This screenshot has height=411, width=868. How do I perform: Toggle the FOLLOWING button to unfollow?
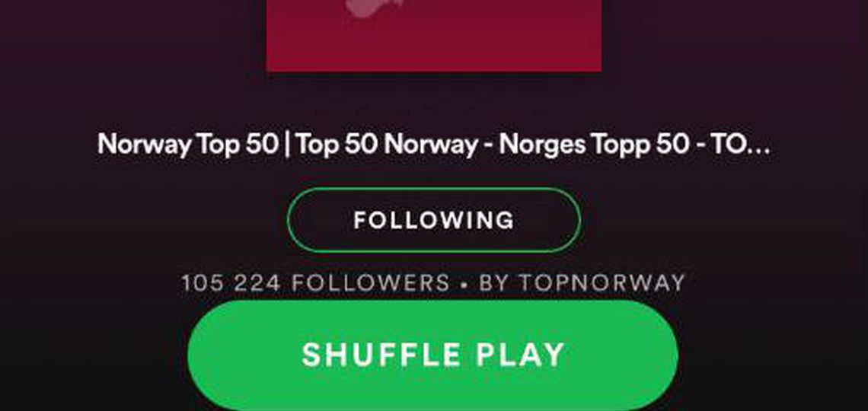[434, 220]
